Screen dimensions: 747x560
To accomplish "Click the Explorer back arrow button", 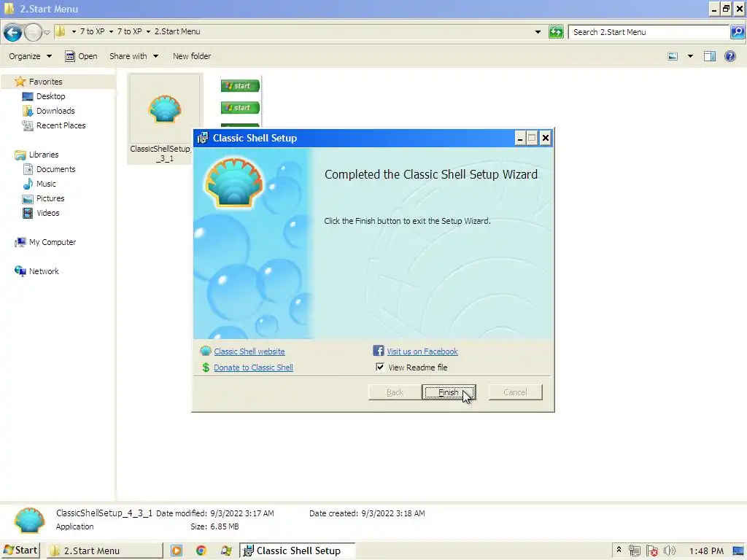I will (x=12, y=32).
